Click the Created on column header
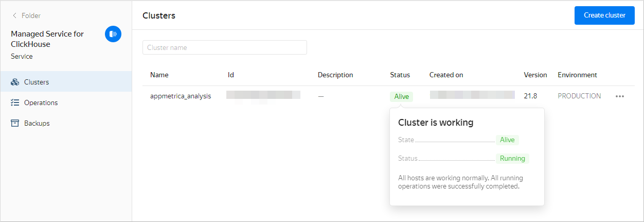 coord(446,75)
